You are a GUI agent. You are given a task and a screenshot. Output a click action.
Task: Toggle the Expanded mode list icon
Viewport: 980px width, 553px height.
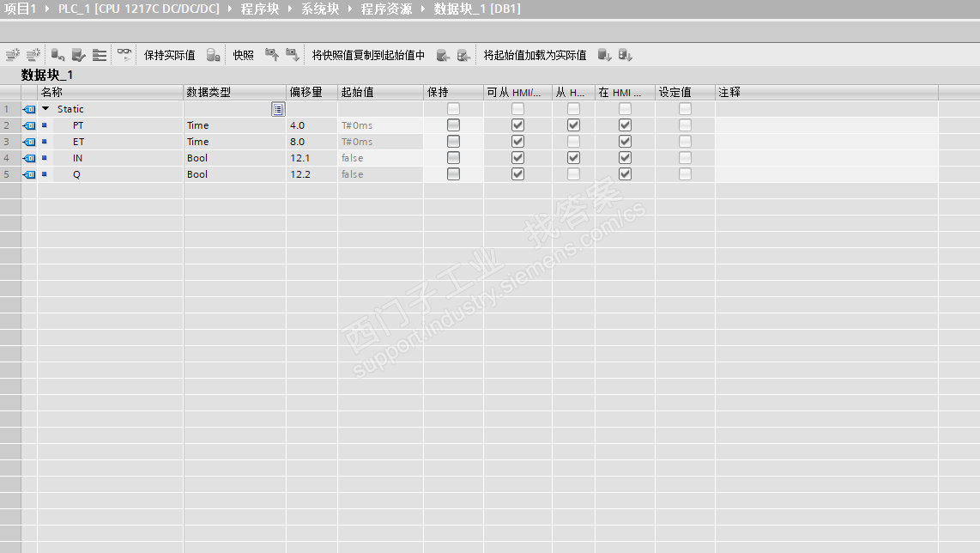[100, 55]
